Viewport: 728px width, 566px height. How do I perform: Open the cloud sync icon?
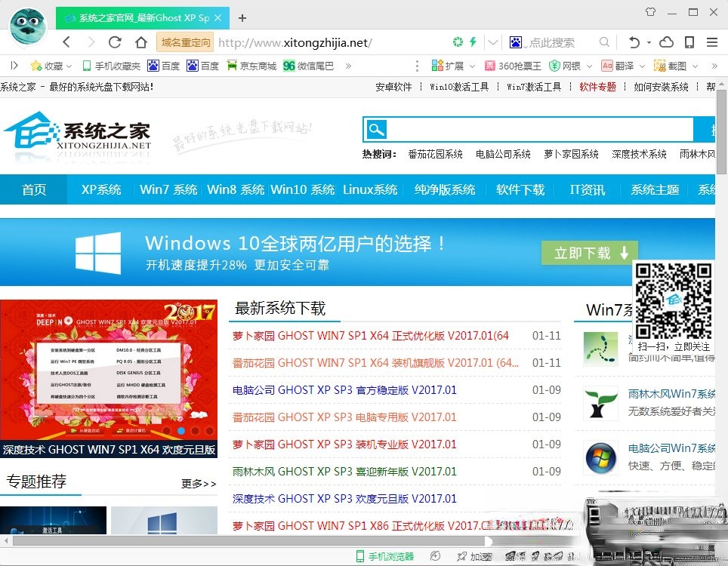click(666, 42)
